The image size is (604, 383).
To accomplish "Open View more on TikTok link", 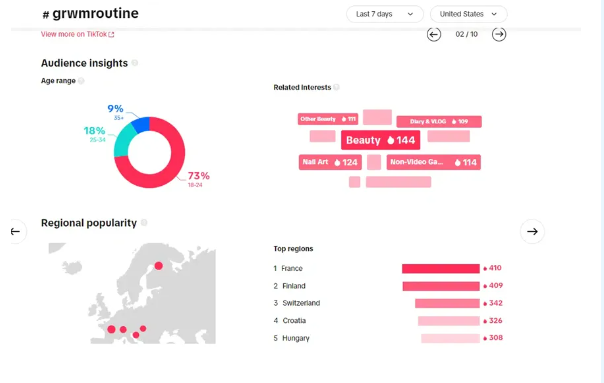I will pyautogui.click(x=77, y=34).
